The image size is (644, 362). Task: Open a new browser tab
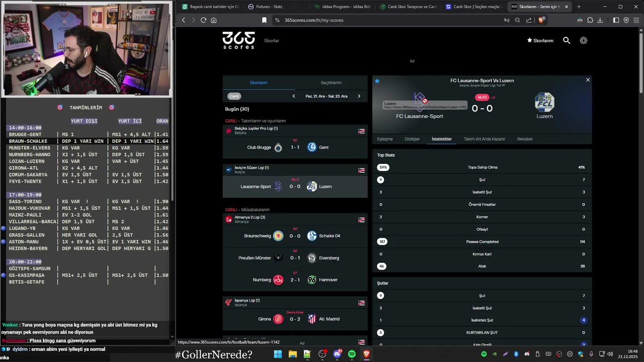[579, 7]
